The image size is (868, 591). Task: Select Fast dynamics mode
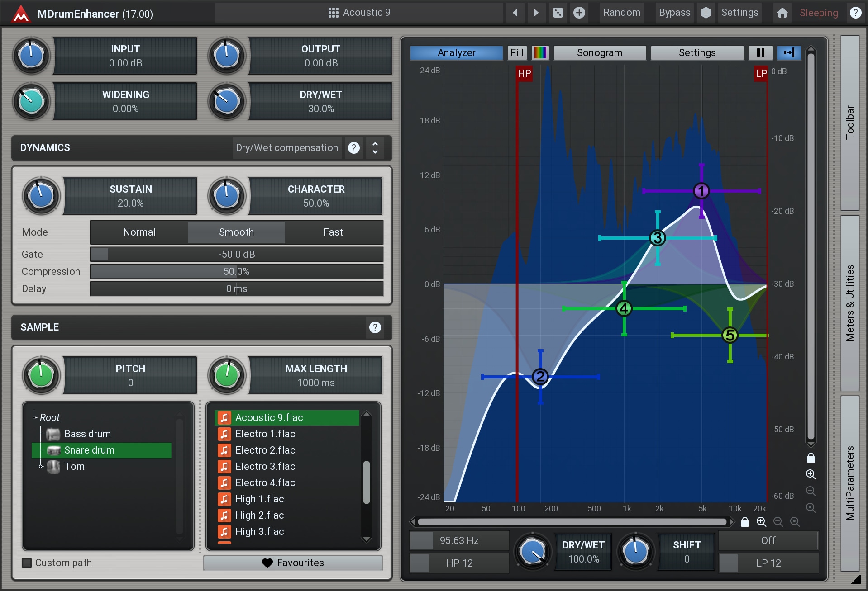pyautogui.click(x=333, y=232)
